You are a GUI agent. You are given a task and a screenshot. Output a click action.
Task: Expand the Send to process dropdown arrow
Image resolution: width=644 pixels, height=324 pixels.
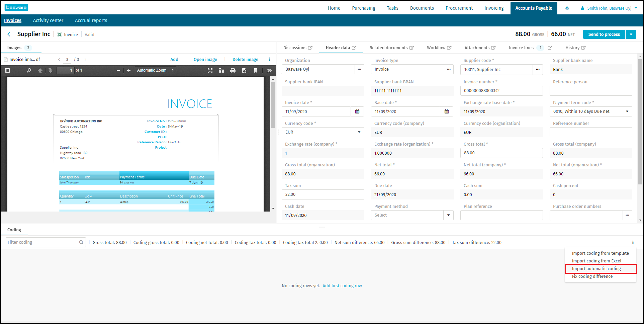point(631,34)
